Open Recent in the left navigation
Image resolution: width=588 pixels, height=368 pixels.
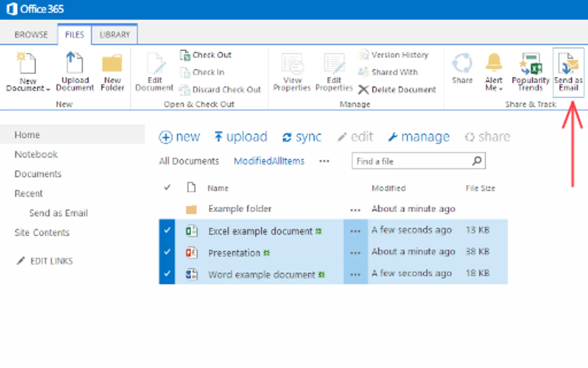[x=29, y=193]
